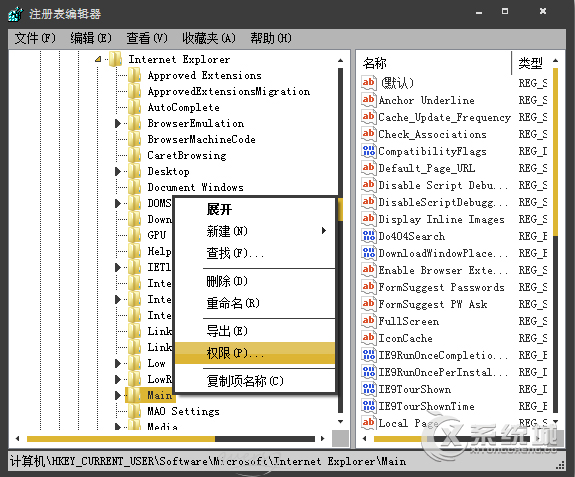Click tree pane scroll-down arrow

341,421
